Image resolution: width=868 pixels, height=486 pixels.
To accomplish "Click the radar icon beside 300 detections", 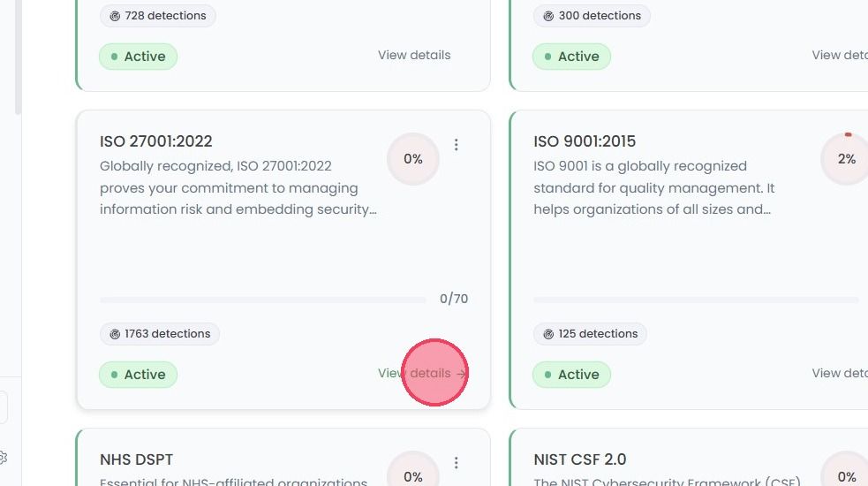I will click(x=548, y=16).
